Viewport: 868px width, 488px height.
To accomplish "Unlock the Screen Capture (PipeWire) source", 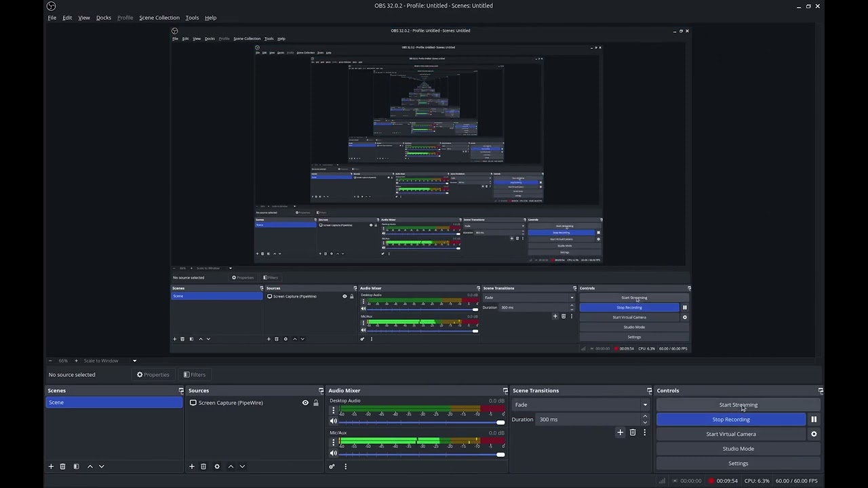I will [316, 403].
